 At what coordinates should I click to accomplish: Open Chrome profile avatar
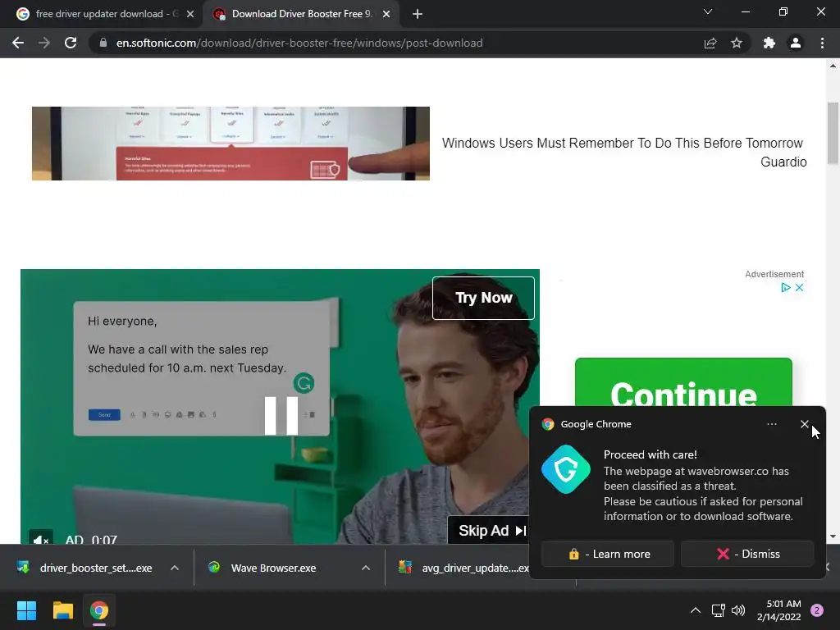coord(796,43)
